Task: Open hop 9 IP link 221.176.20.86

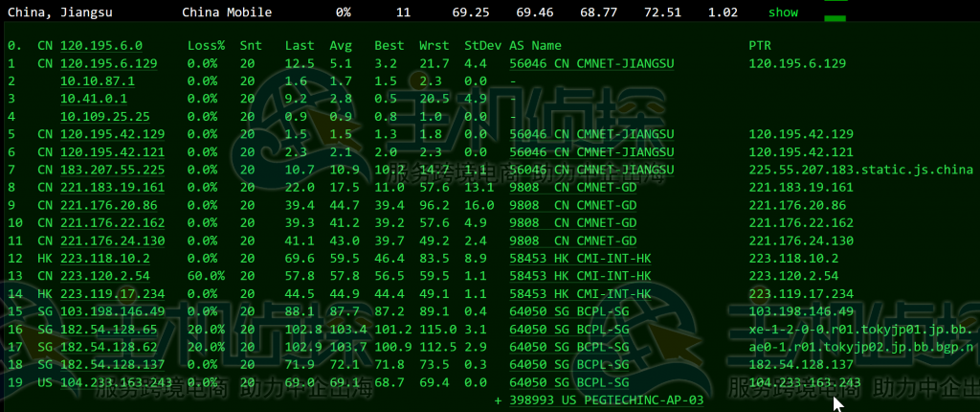Action: [x=109, y=205]
